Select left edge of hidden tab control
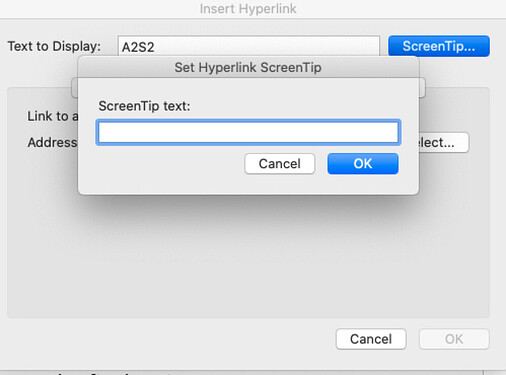Image resolution: width=506 pixels, height=375 pixels. pos(75,88)
